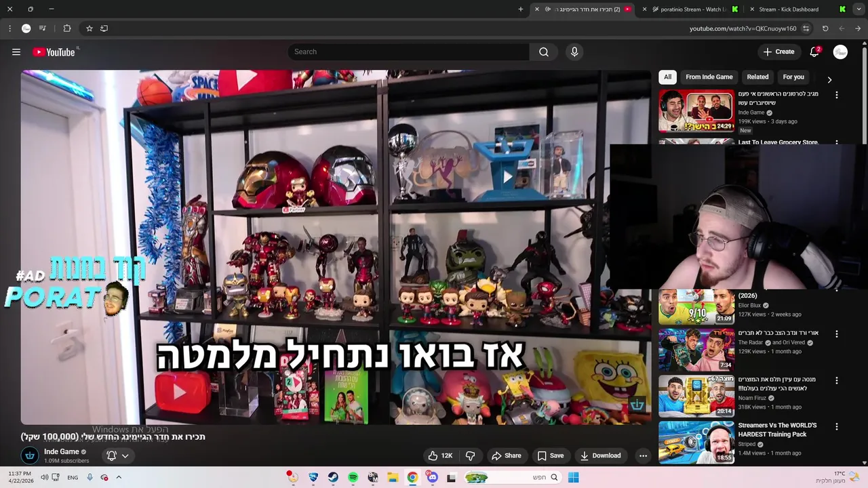
Task: Open Elior Blux channel link
Action: pos(750,305)
